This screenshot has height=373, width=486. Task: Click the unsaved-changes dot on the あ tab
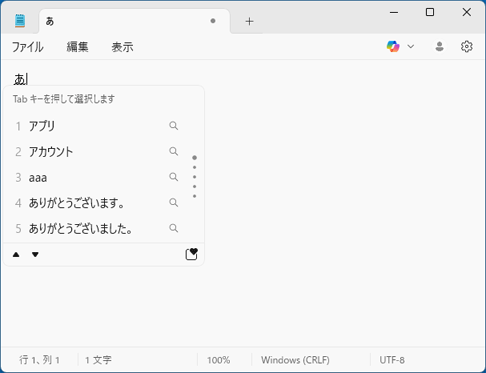(x=213, y=21)
